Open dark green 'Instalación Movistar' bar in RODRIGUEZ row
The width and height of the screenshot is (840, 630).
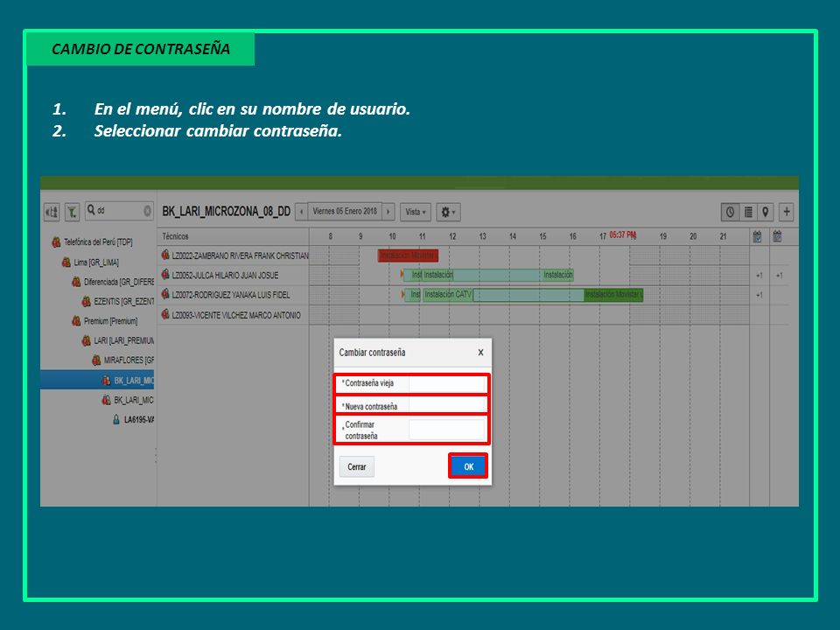pos(613,295)
